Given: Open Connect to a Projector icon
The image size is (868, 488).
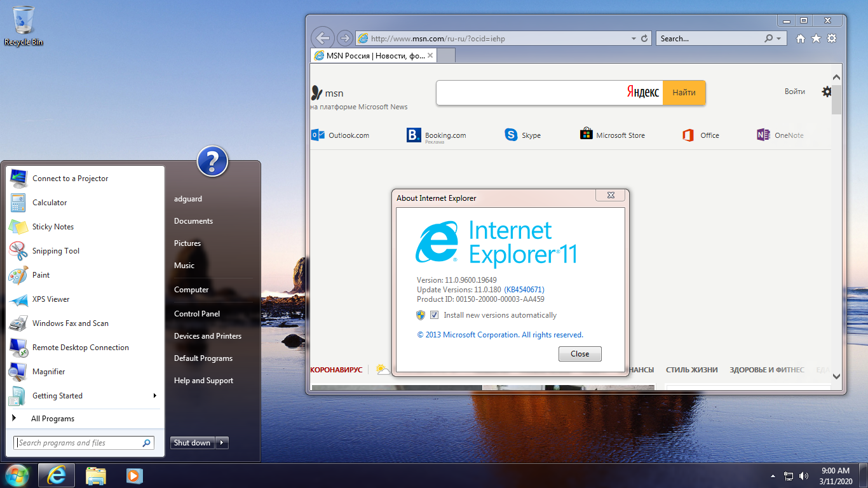Looking at the screenshot, I should click(18, 179).
